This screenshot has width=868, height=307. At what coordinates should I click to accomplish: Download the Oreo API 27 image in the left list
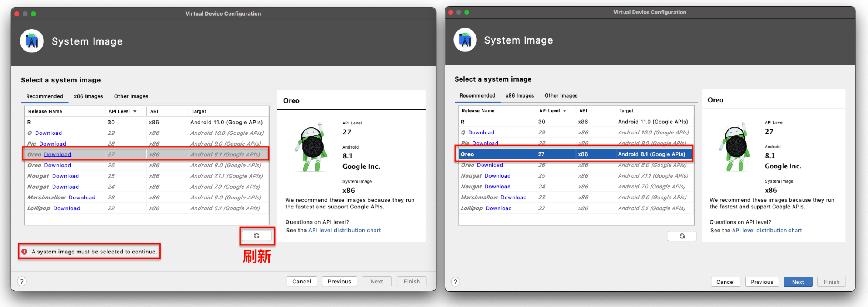point(57,154)
